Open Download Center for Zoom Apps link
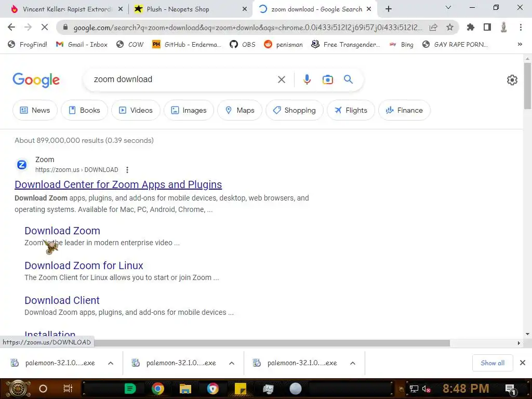This screenshot has height=399, width=532. [118, 184]
